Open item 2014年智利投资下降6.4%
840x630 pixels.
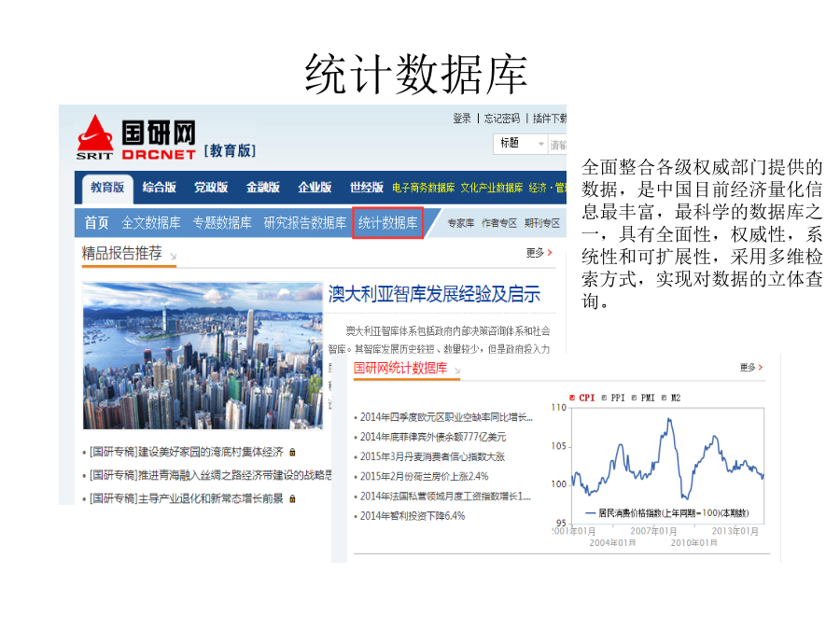[413, 516]
